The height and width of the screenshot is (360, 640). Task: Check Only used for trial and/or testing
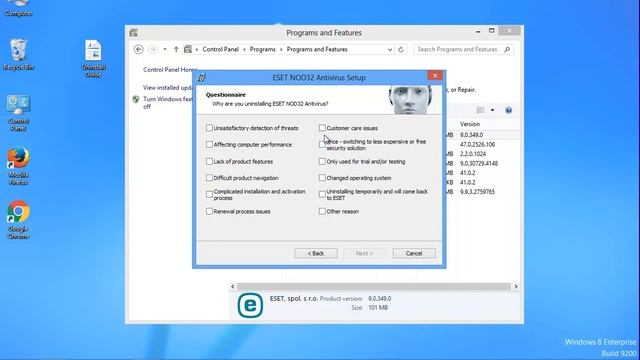(x=322, y=161)
